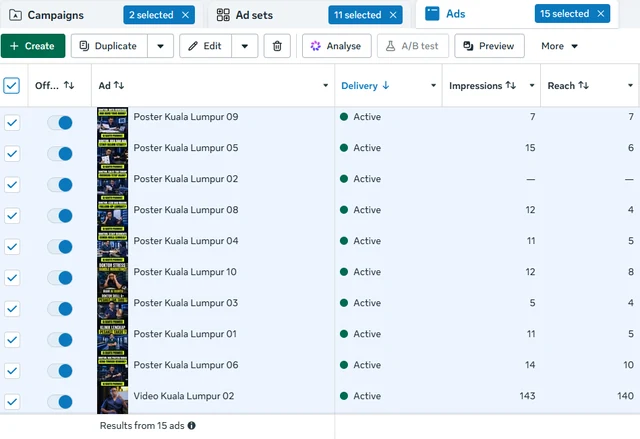Sort Impressions column using arrows icon

511,85
